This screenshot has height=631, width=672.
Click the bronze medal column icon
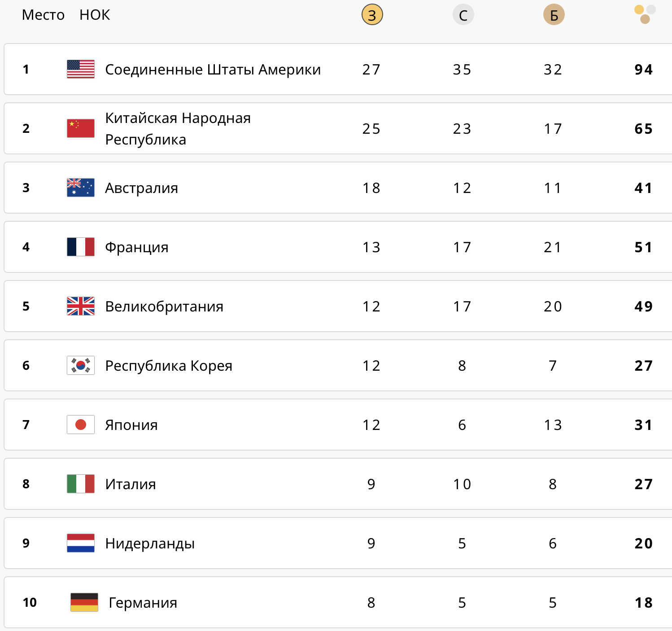click(554, 15)
